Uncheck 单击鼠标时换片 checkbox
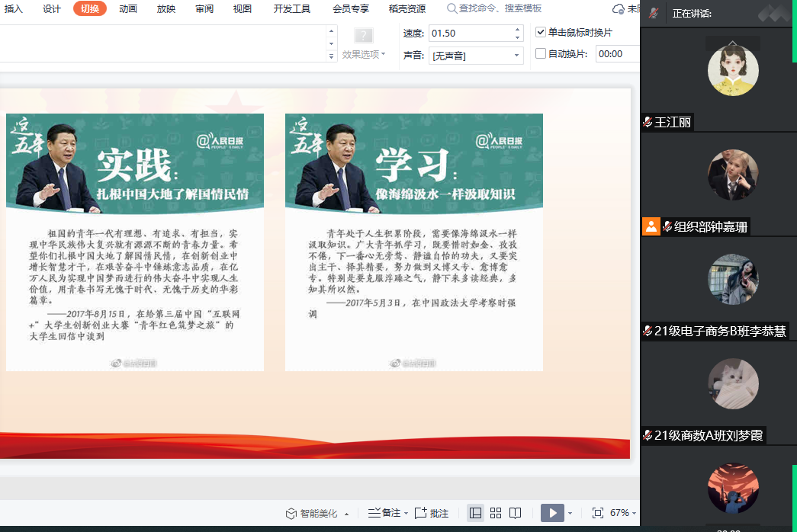 [541, 33]
